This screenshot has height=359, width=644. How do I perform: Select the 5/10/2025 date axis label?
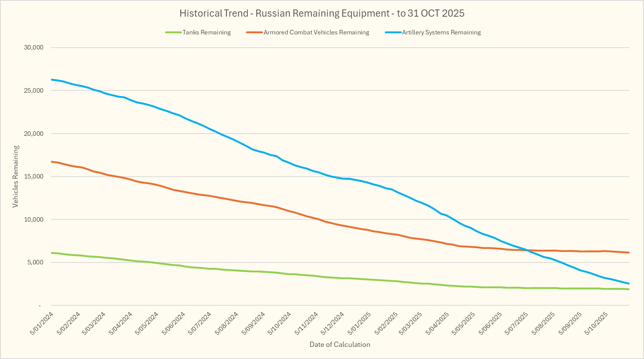[x=596, y=323]
